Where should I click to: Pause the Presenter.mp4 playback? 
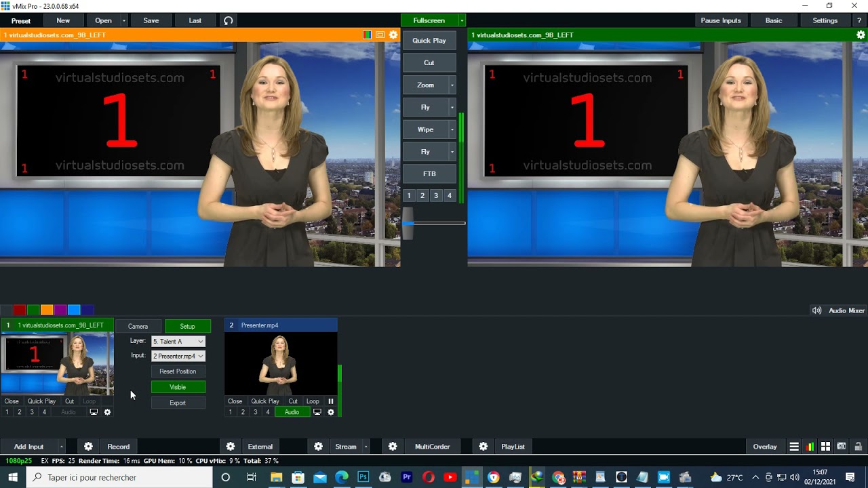[x=331, y=401]
